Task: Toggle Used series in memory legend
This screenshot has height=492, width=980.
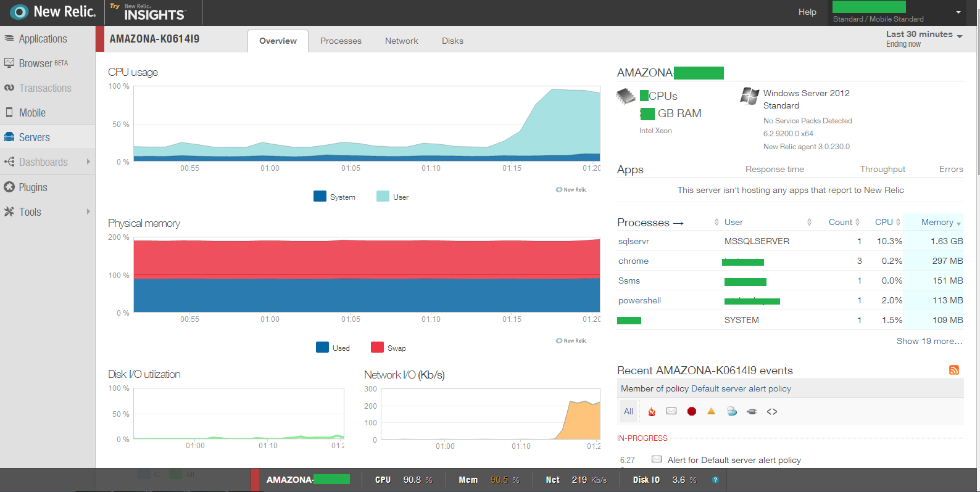Action: coord(333,348)
